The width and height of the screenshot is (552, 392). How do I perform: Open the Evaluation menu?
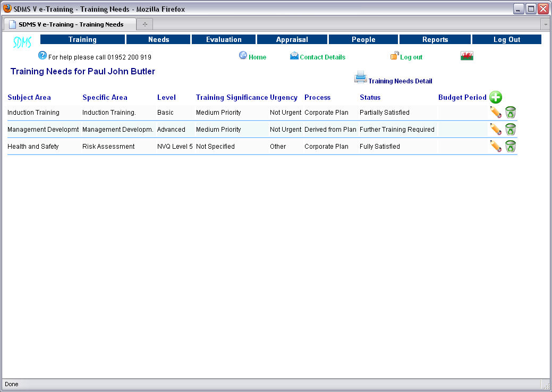tap(224, 39)
